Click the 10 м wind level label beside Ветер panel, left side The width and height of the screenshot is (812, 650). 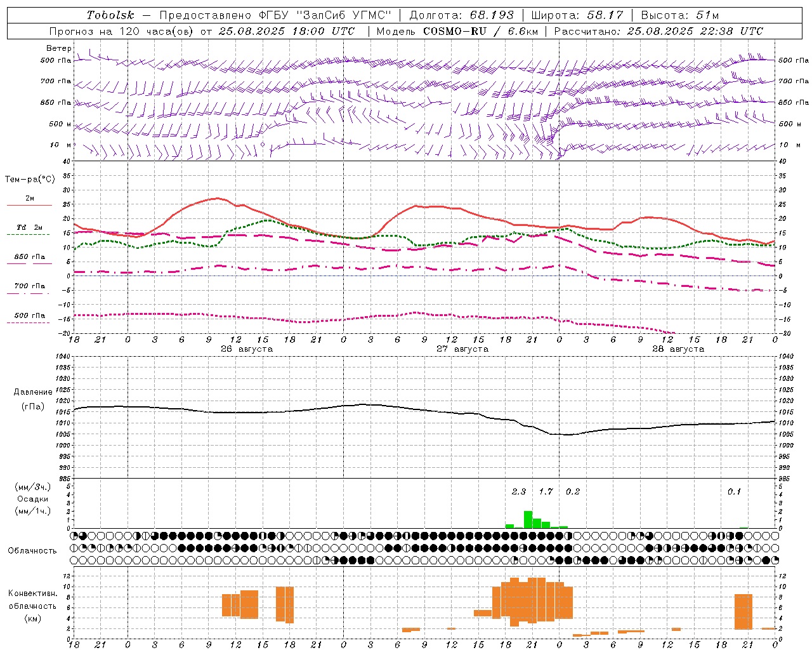(x=60, y=145)
